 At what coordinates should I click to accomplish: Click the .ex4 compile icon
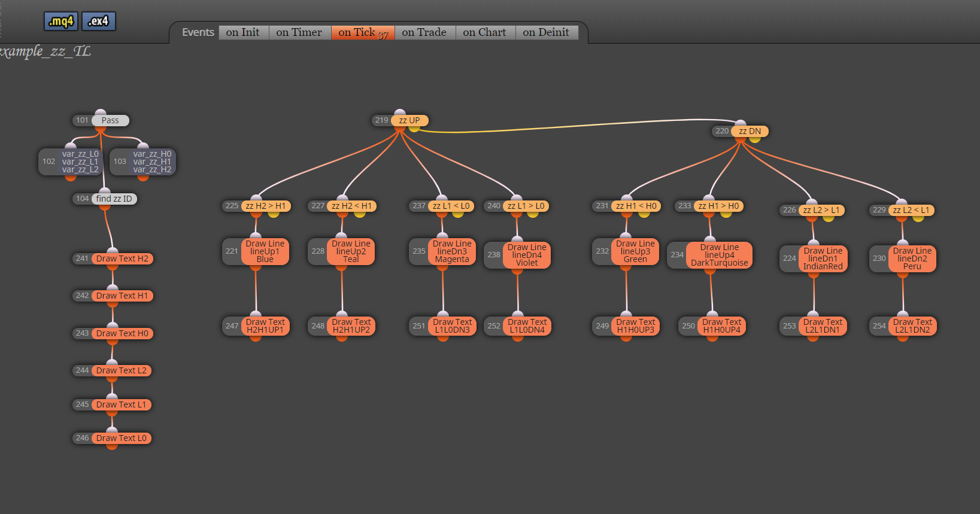pyautogui.click(x=99, y=22)
